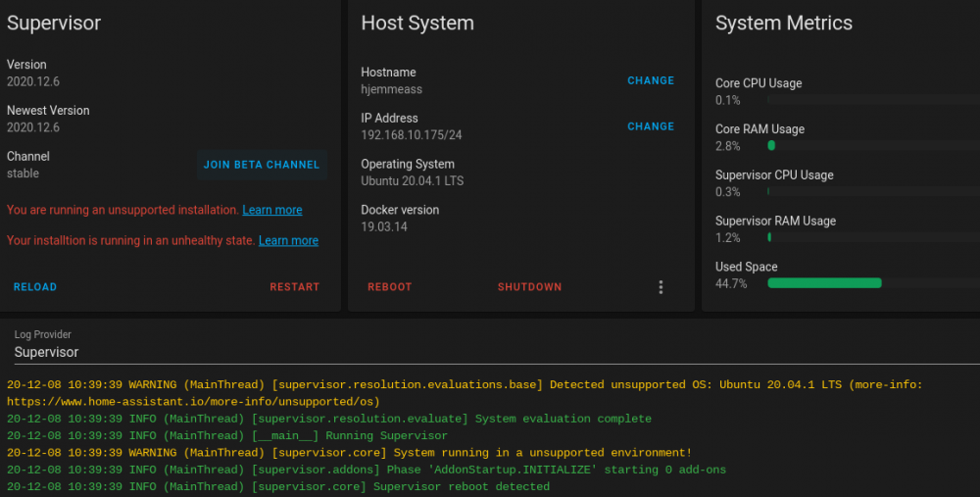The width and height of the screenshot is (980, 497).
Task: Shut down the host system
Action: tap(529, 287)
